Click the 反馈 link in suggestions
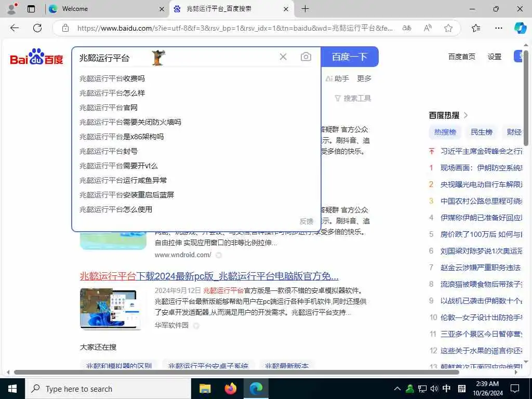This screenshot has height=399, width=532. [307, 221]
